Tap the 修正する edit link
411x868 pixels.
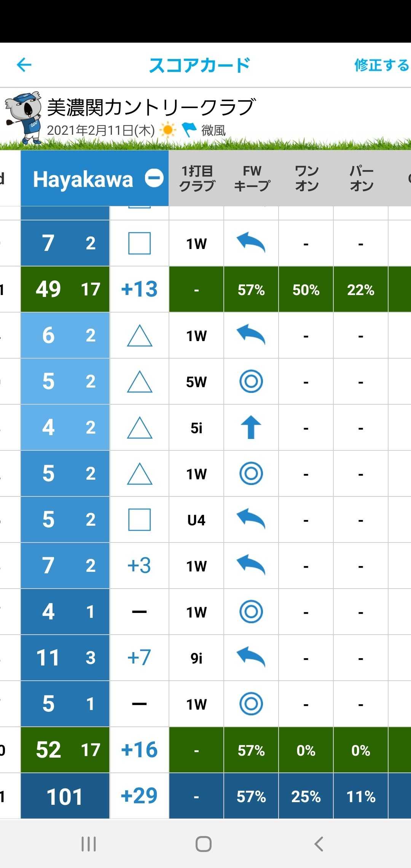381,65
